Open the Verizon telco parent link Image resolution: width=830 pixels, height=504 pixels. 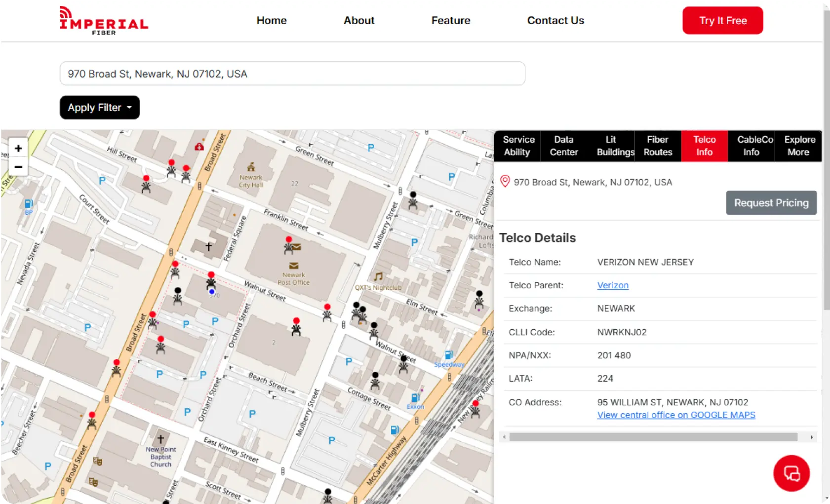pyautogui.click(x=613, y=285)
